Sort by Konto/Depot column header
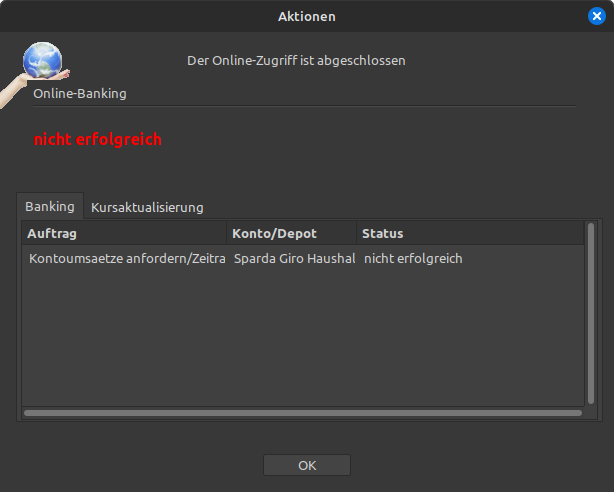Image resolution: width=614 pixels, height=492 pixels. (291, 233)
